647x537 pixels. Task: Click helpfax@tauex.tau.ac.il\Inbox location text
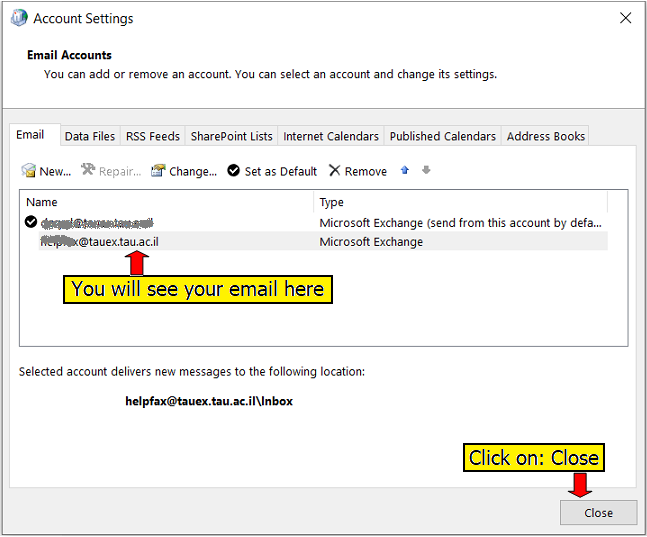click(209, 401)
